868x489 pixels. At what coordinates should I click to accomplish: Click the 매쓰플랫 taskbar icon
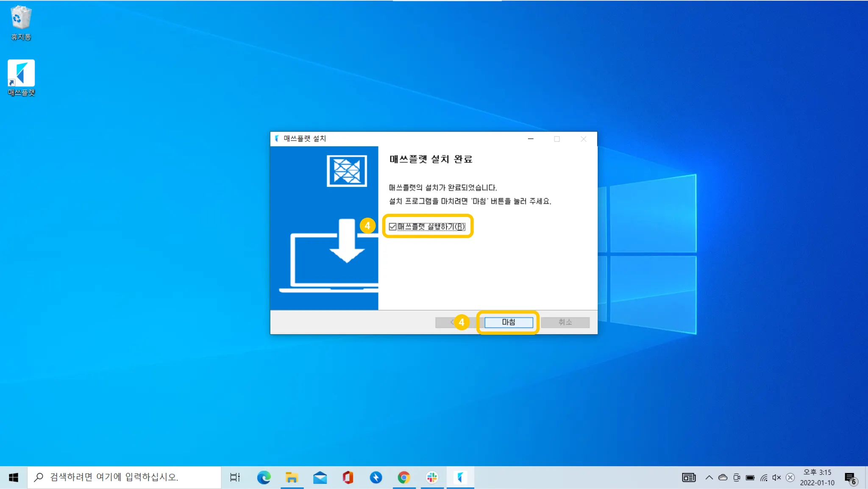[x=460, y=478]
